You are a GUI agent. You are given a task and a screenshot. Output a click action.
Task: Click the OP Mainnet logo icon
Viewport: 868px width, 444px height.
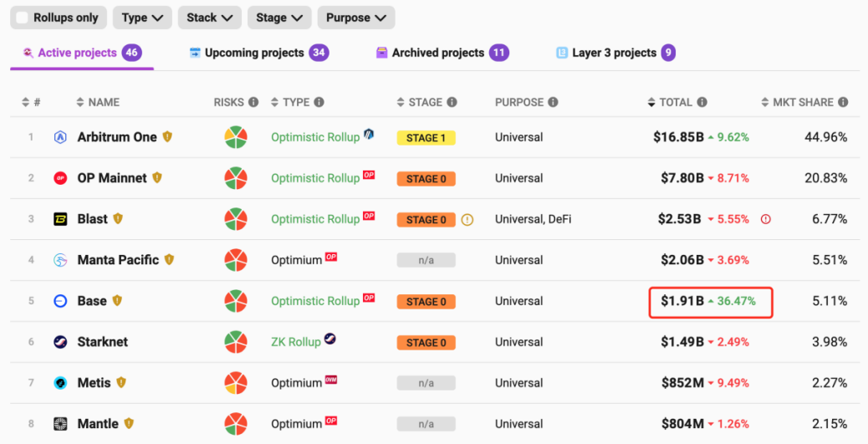pyautogui.click(x=60, y=178)
